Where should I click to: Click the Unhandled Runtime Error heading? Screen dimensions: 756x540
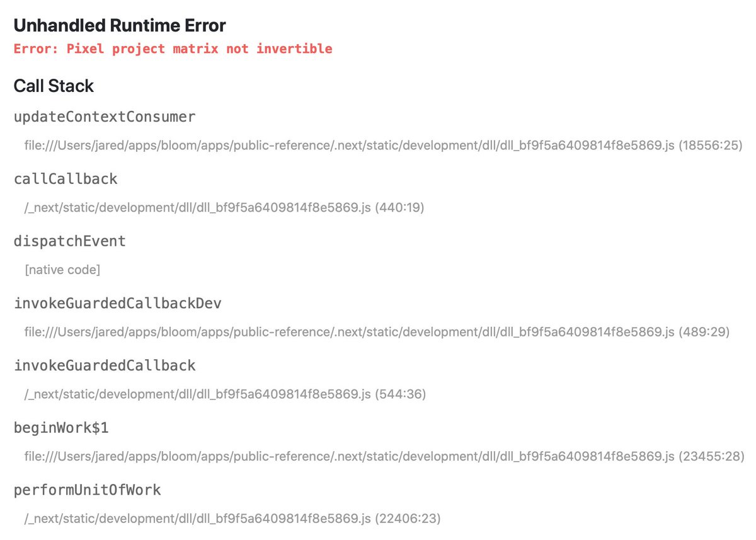pos(120,25)
